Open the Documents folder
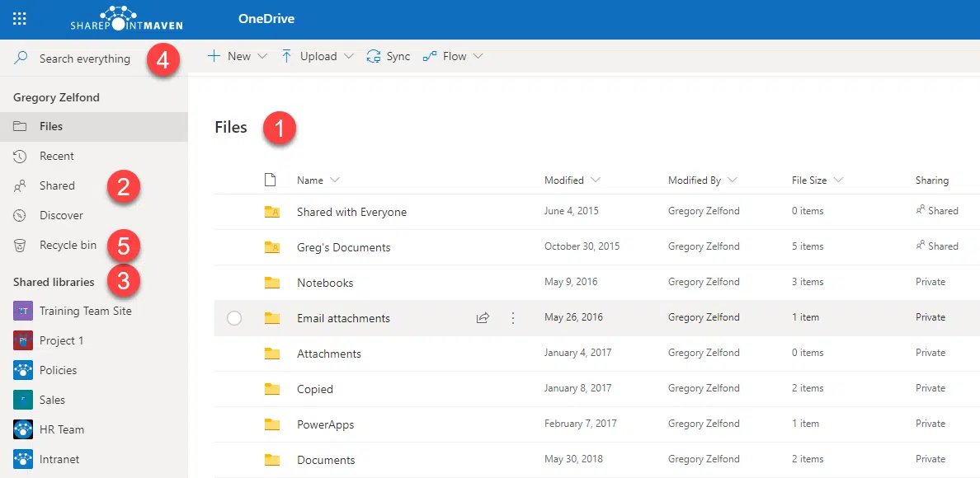Viewport: 980px width, 478px height. 326,461
